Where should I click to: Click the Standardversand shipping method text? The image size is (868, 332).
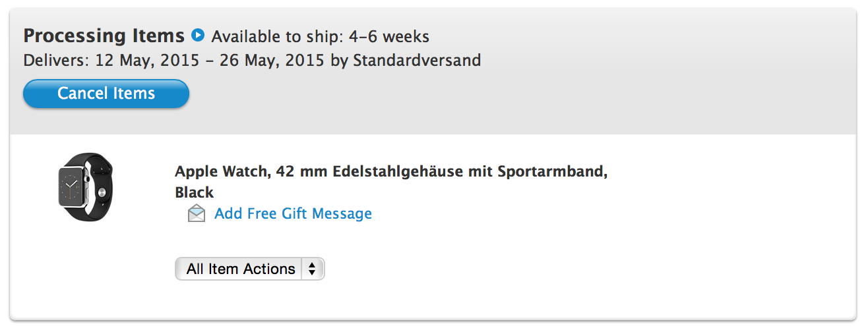coord(417,61)
